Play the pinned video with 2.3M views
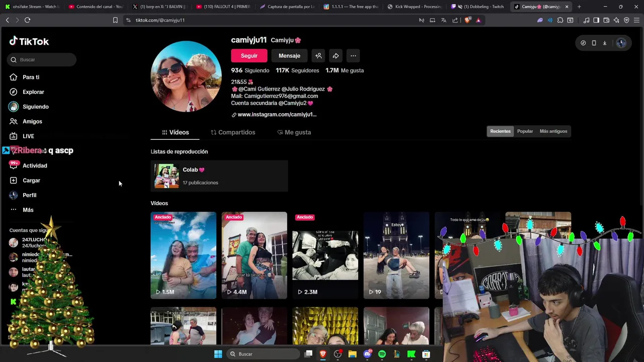 point(325,255)
